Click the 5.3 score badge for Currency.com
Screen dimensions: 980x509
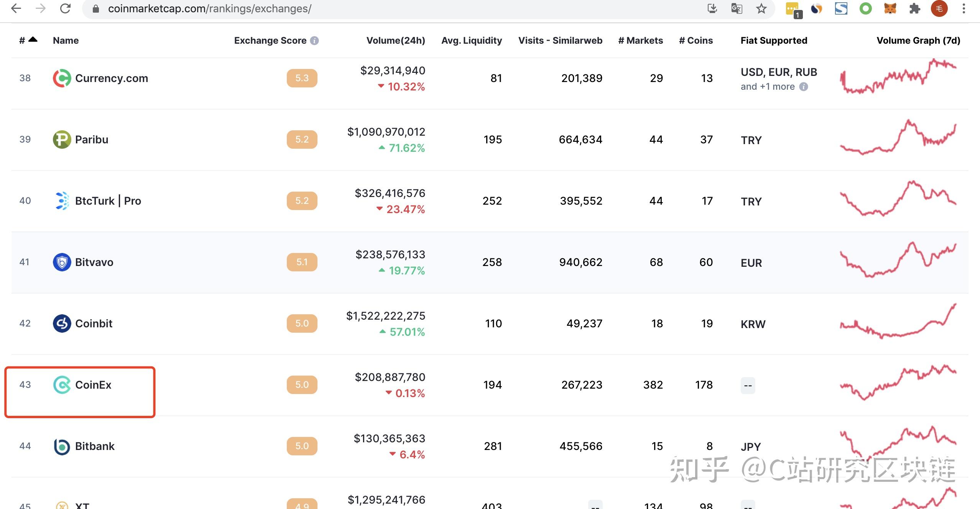pos(302,78)
